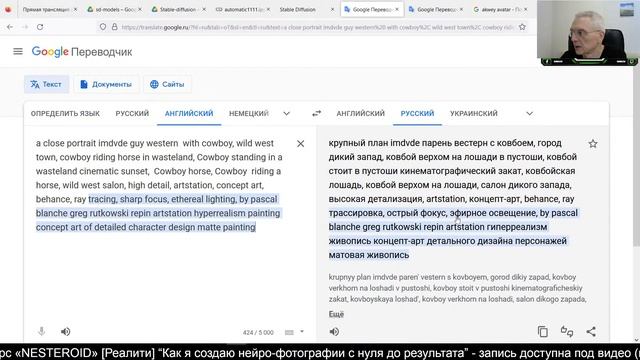
Task: Open the keyboard input options dropdown arrow
Action: 302,332
